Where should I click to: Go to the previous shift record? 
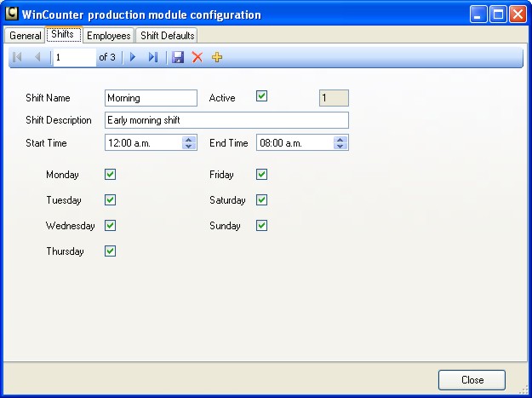(37, 57)
